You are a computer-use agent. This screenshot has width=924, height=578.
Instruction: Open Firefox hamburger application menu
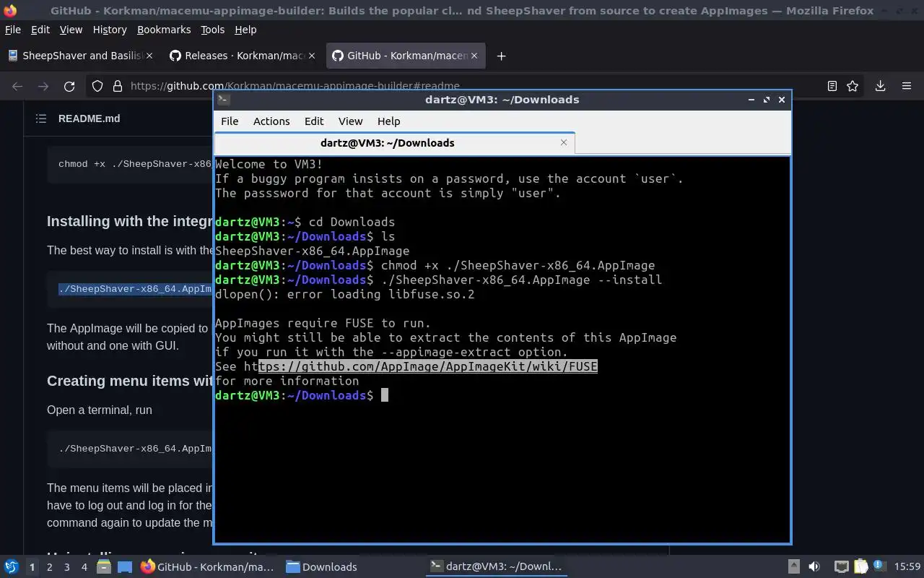(x=907, y=86)
